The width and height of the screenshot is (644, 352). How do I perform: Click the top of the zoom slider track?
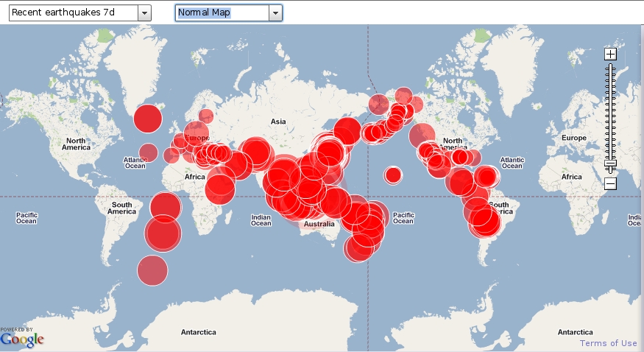tap(610, 68)
